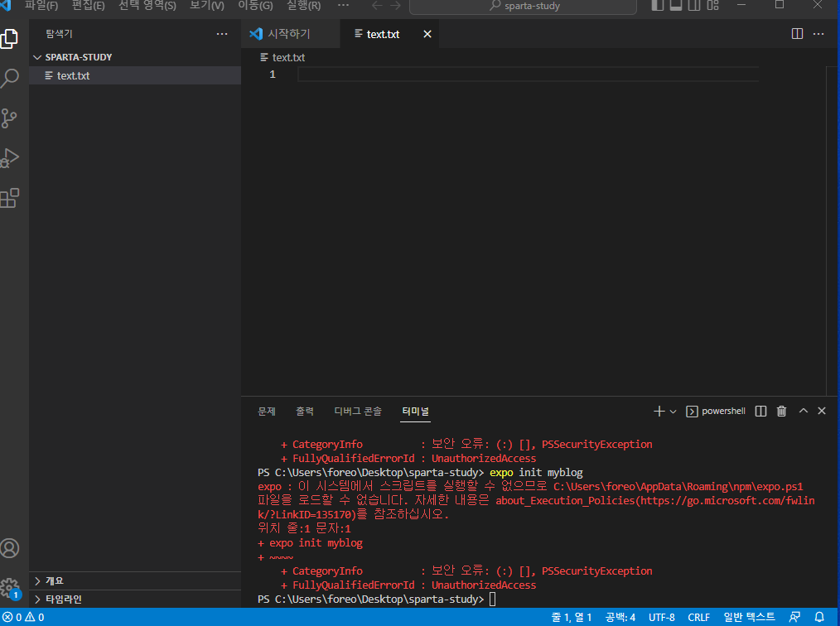
Task: Maximize the terminal panel size
Action: (803, 411)
